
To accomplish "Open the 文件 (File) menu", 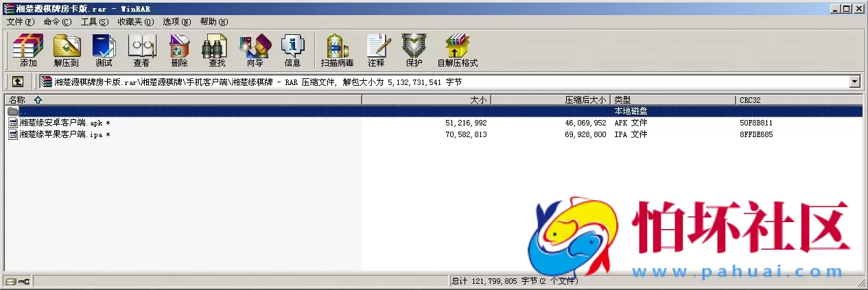I will [20, 22].
